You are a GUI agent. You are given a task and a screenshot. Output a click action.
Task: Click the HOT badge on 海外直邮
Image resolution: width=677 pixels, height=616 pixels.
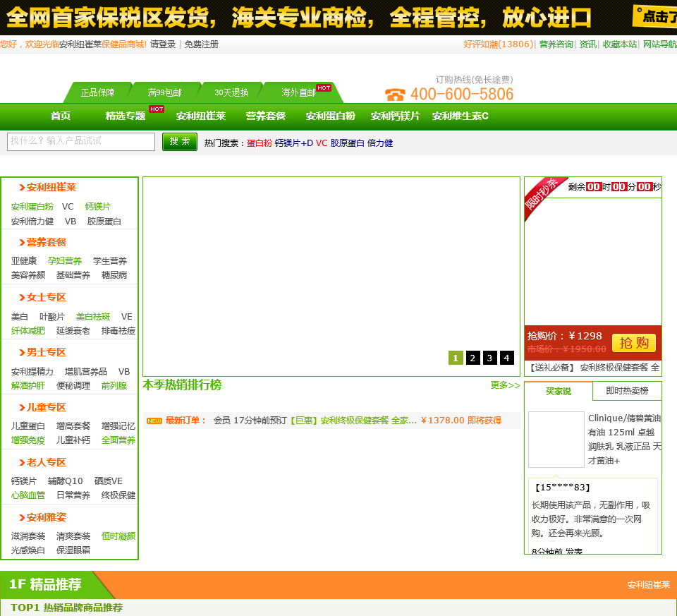(324, 87)
